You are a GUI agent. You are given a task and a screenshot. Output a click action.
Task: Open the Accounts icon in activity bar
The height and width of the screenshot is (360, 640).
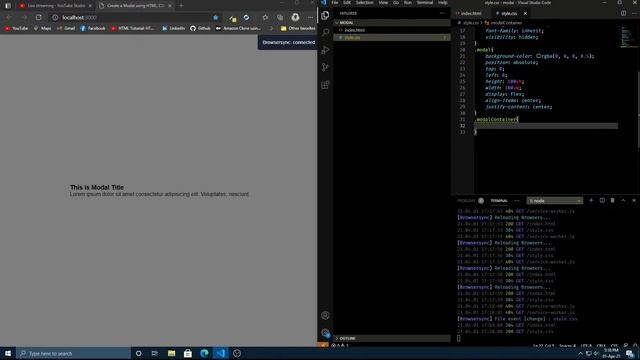coord(325,316)
